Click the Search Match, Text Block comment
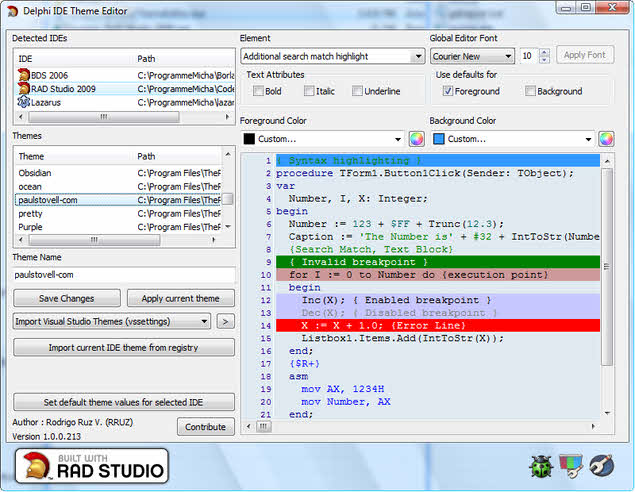The width and height of the screenshot is (635, 492). [x=371, y=249]
